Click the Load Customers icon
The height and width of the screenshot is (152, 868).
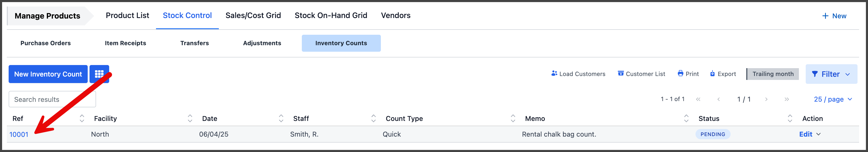point(554,73)
